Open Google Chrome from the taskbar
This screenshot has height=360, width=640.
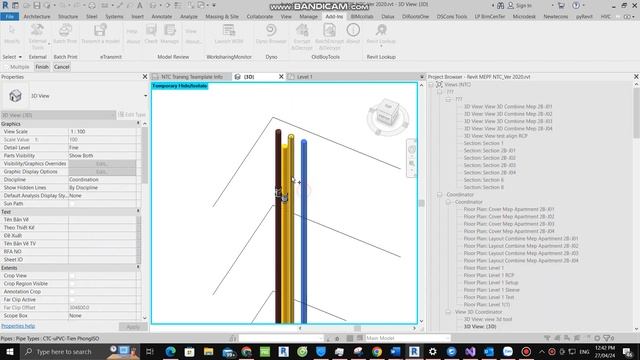[376, 351]
